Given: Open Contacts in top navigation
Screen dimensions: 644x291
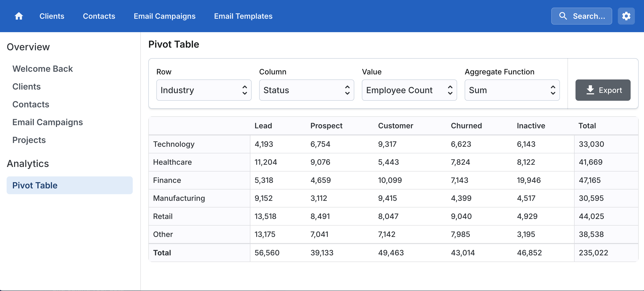Looking at the screenshot, I should coord(99,16).
